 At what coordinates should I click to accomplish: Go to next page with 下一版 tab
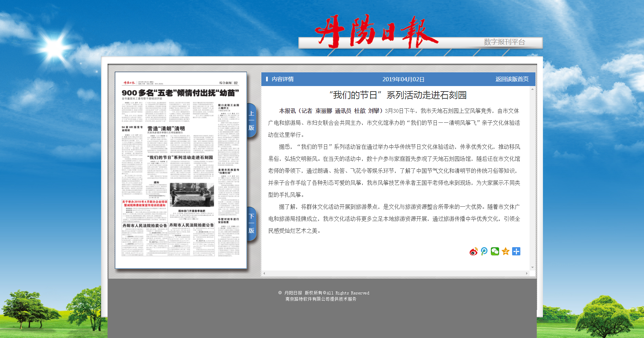251,224
